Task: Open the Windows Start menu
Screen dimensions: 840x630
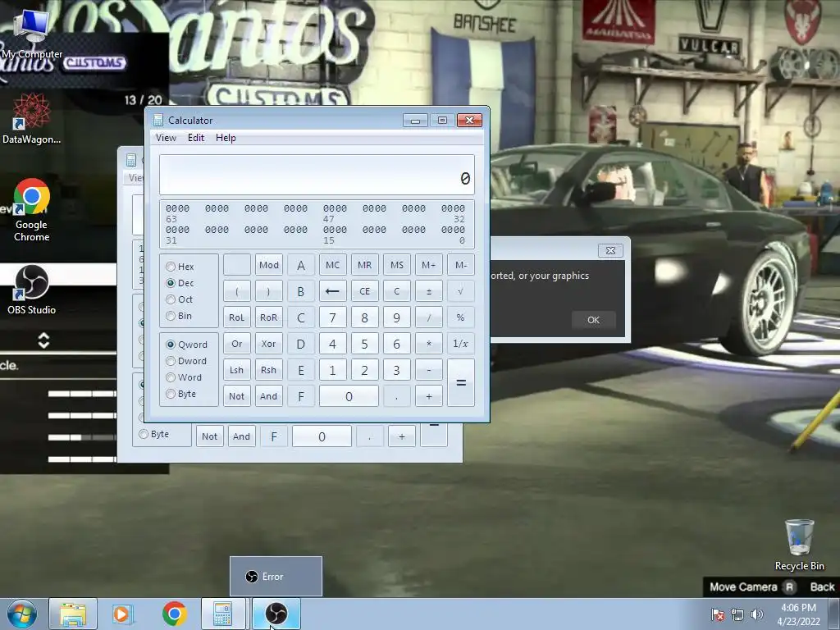Action: 22,614
